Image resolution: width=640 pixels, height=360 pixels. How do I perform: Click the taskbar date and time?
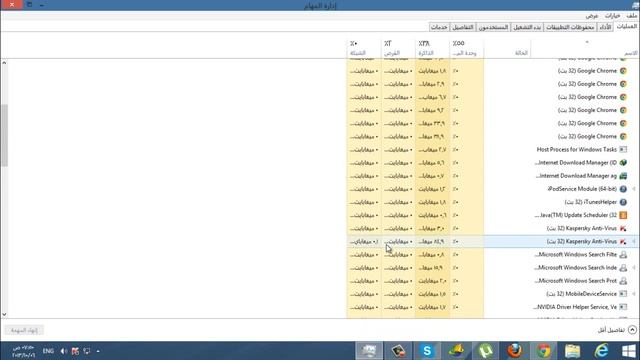click(23, 351)
